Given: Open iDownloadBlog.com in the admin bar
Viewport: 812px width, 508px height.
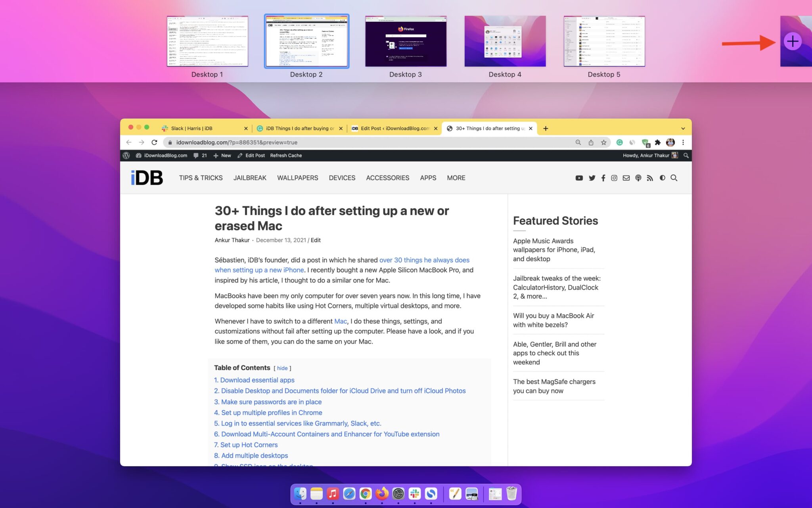Looking at the screenshot, I should (161, 156).
